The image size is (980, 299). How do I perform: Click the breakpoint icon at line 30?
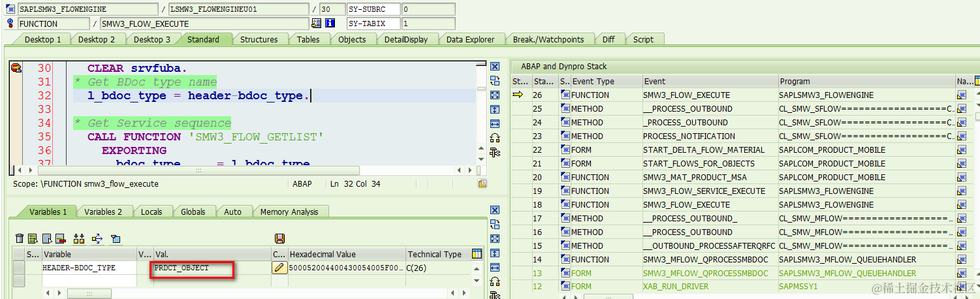(16, 68)
